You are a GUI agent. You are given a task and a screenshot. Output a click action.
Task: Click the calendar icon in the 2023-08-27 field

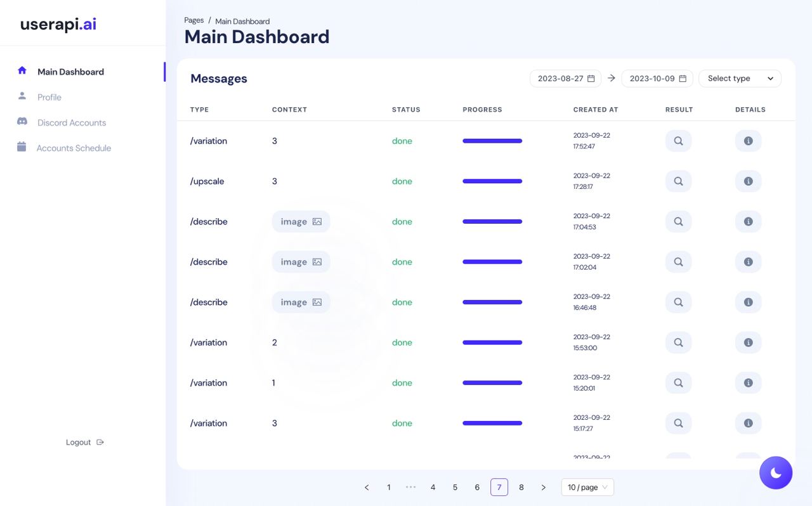(589, 78)
